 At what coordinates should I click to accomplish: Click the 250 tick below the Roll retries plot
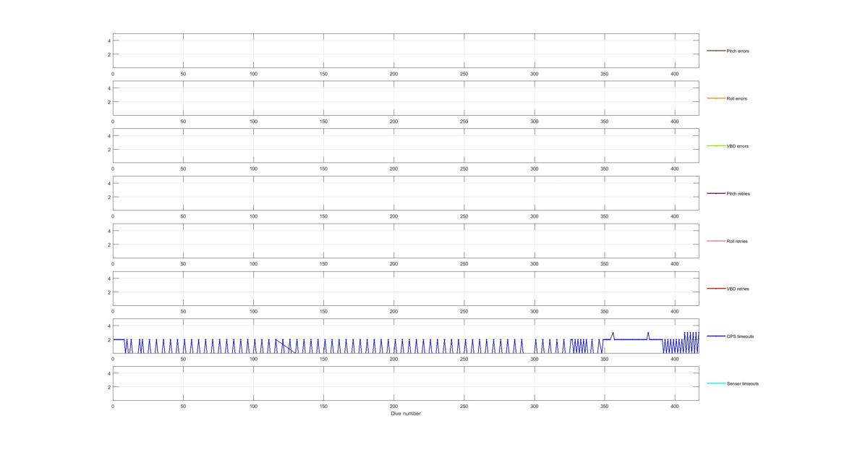coord(464,264)
